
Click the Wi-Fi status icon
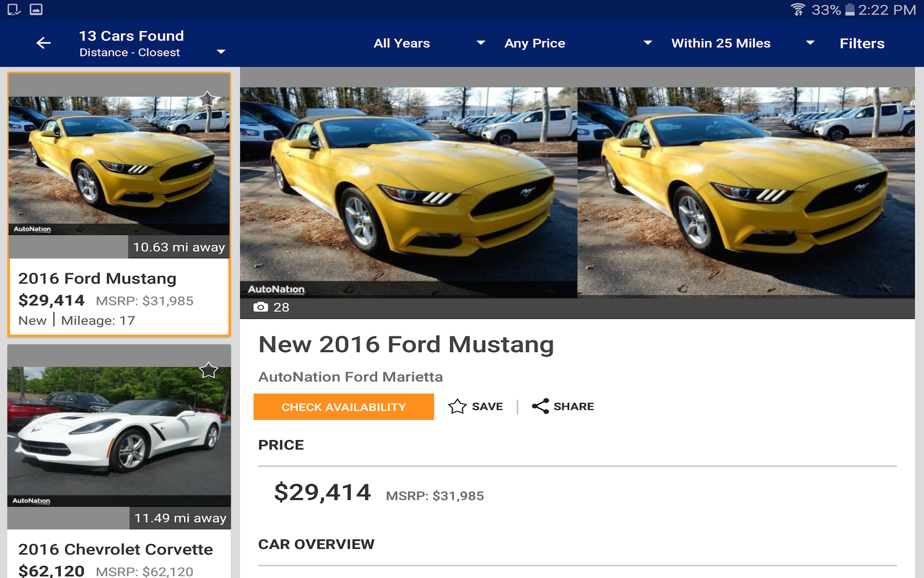pos(797,9)
